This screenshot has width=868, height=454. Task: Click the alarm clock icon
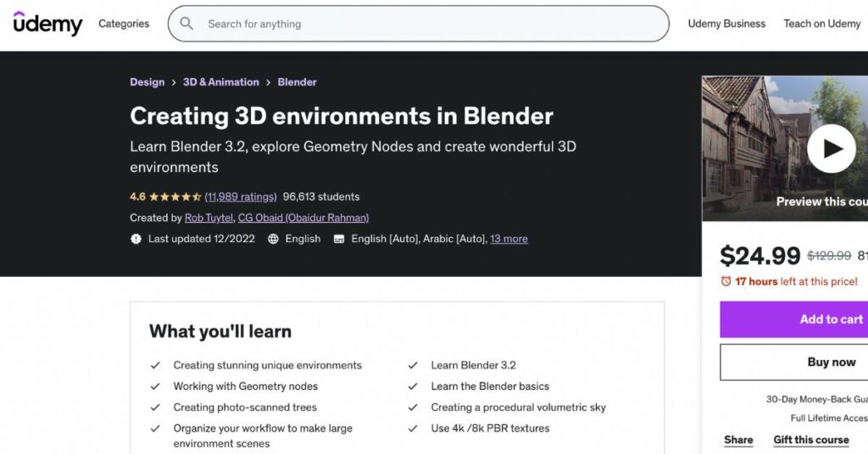coord(726,281)
